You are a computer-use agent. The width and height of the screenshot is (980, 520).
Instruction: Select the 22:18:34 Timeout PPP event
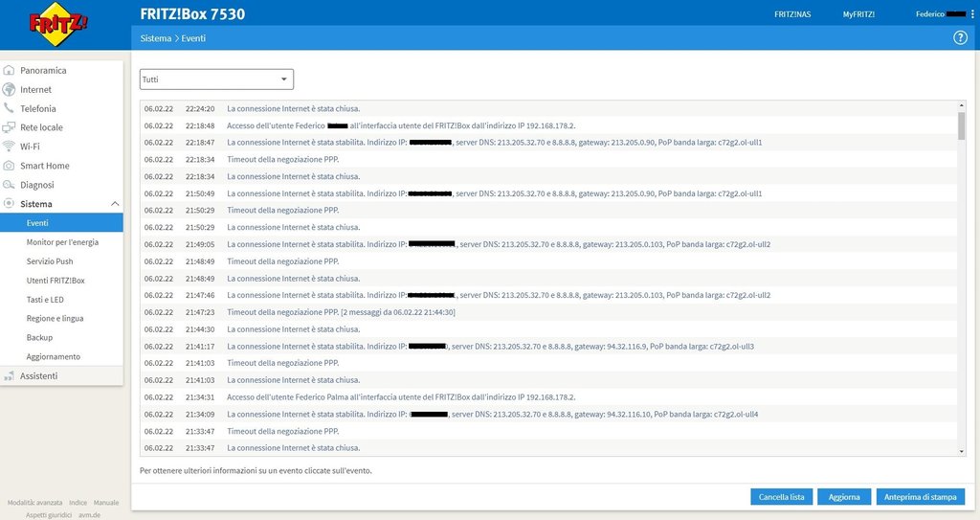pos(548,159)
